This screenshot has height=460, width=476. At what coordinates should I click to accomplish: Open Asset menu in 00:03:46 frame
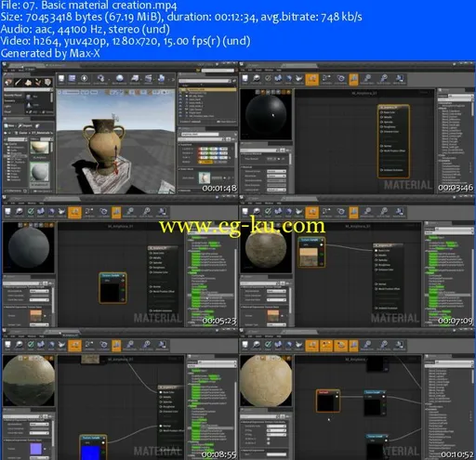(x=258, y=71)
